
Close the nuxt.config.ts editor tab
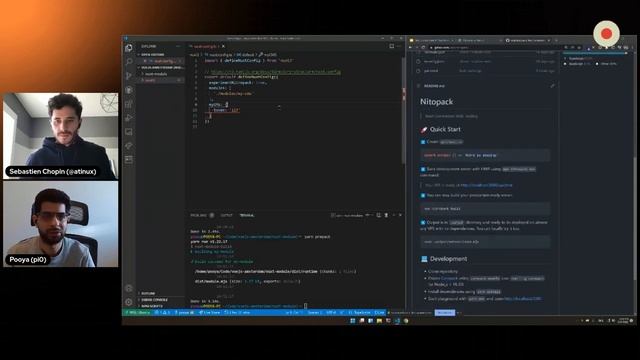click(x=223, y=46)
